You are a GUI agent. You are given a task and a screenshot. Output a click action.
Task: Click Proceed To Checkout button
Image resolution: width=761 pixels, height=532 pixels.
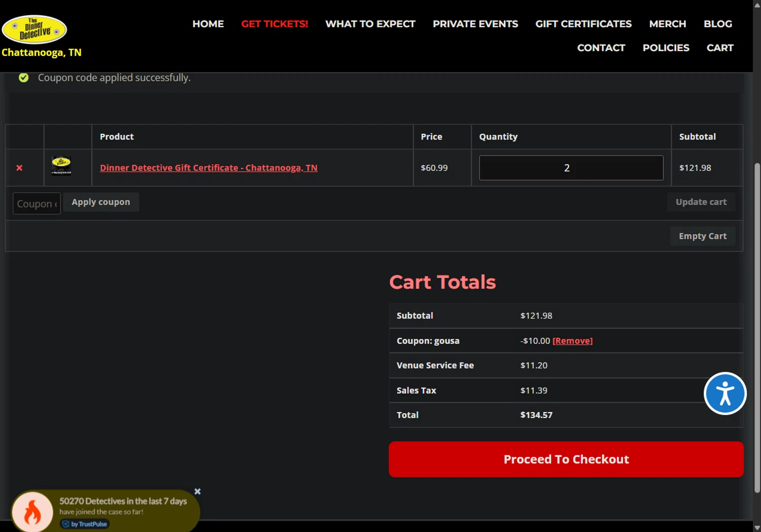tap(566, 459)
